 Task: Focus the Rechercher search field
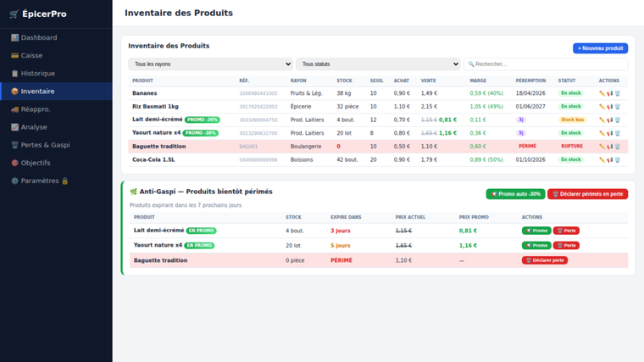pos(546,64)
